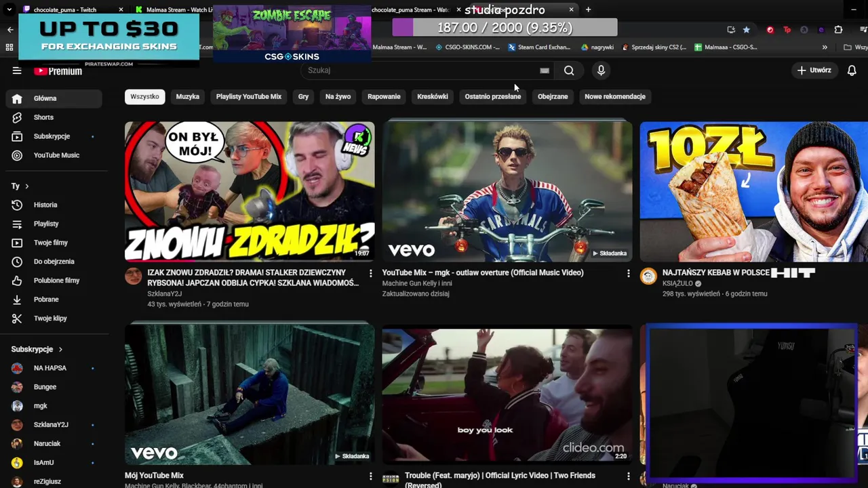The width and height of the screenshot is (868, 488).
Task: Open more options for Trouble lyric video
Action: [x=628, y=476]
